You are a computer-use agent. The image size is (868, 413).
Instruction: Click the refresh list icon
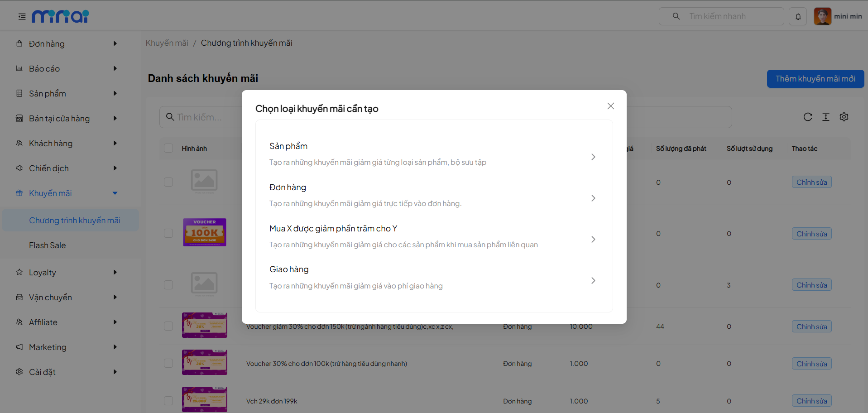(x=807, y=117)
